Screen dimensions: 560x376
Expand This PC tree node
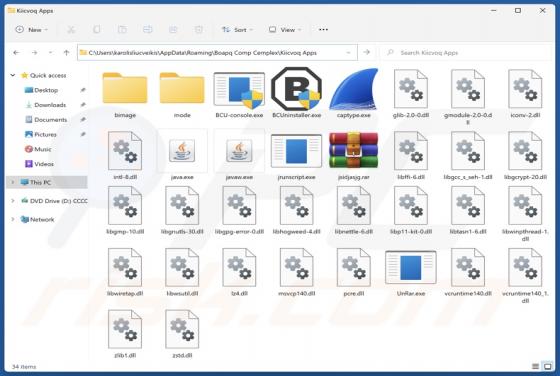[x=13, y=182]
